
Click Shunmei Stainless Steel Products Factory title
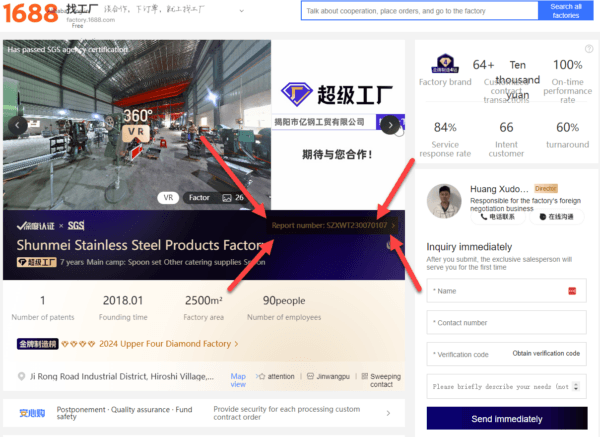coord(140,245)
